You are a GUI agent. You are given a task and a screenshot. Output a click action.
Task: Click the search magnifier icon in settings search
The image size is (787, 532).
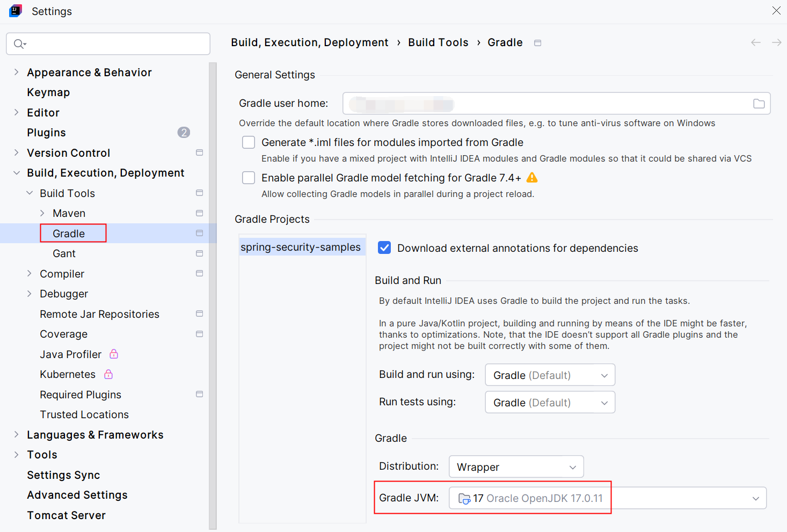click(20, 44)
